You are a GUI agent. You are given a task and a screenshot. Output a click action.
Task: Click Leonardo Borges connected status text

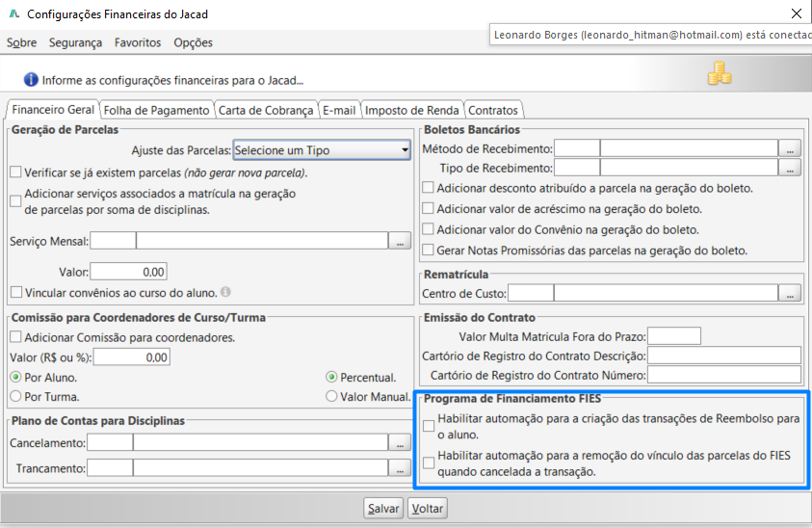(x=652, y=35)
